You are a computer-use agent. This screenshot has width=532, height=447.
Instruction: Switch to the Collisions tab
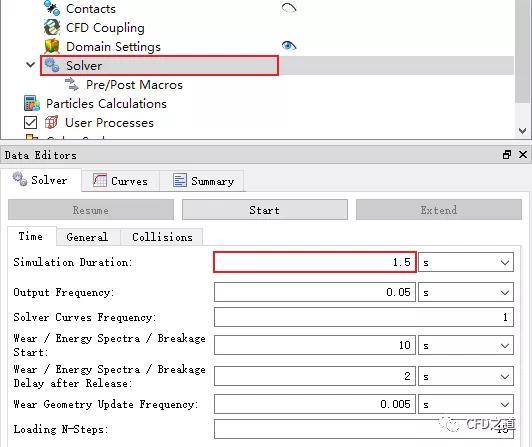point(162,237)
